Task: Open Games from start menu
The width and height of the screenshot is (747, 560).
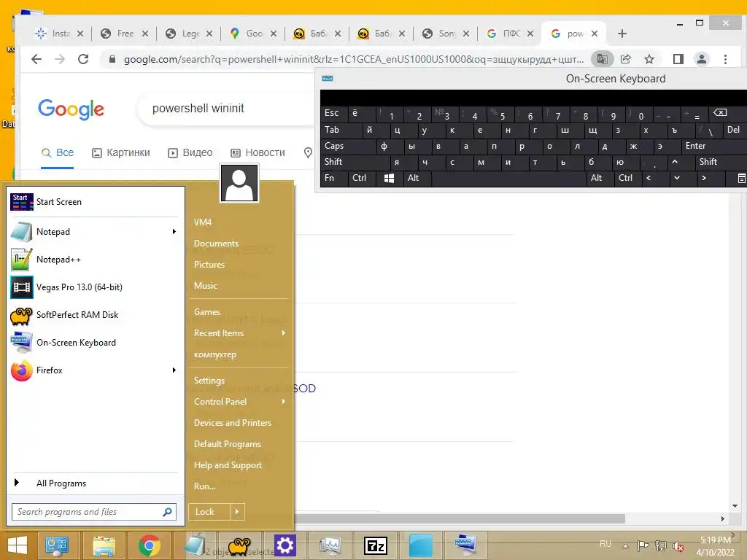Action: (x=206, y=312)
